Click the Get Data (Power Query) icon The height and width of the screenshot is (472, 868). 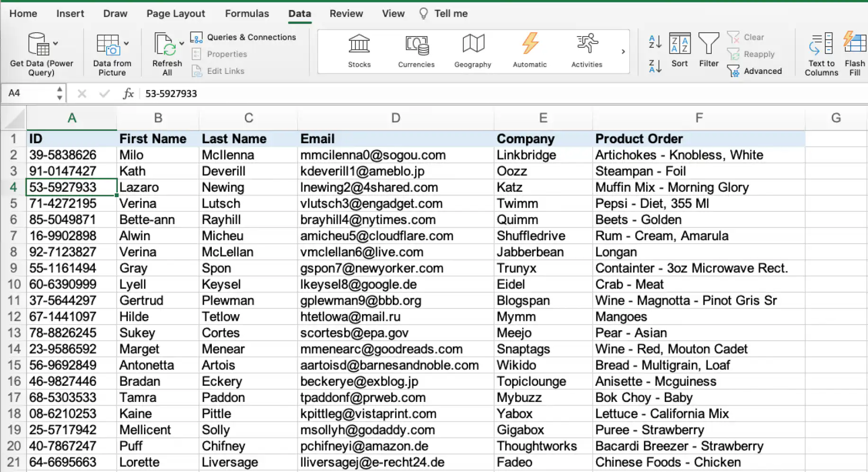click(38, 44)
